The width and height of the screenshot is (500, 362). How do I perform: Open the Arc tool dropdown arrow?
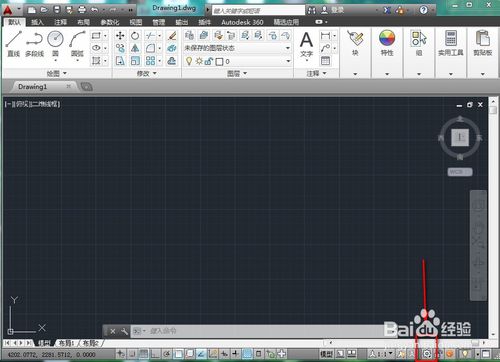pos(77,60)
